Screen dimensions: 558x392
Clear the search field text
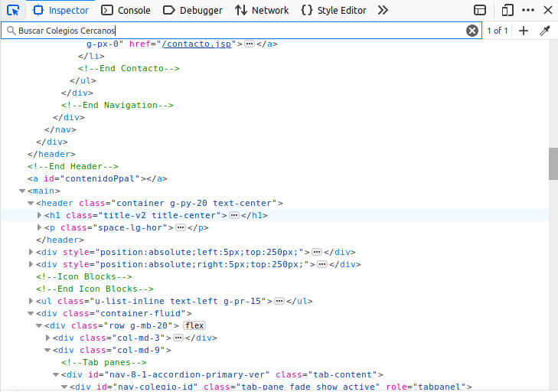tap(472, 31)
